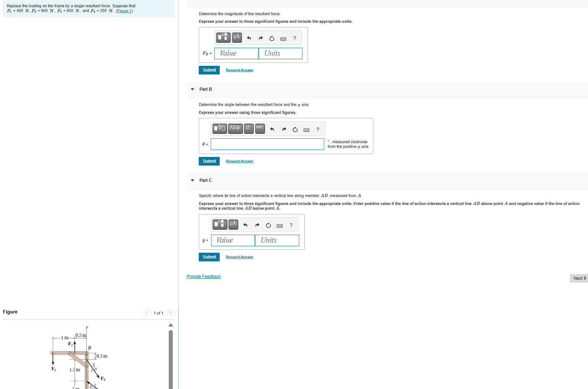This screenshot has height=389, width=588.
Task: Request the answer for resultant force magnitude
Action: click(x=240, y=70)
